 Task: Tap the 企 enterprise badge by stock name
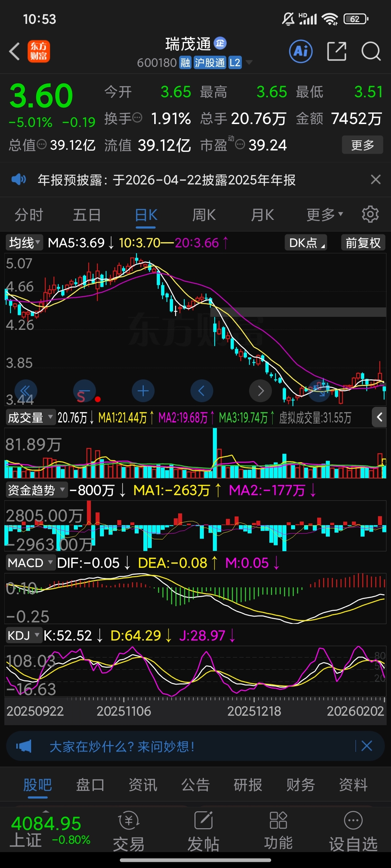tap(220, 43)
